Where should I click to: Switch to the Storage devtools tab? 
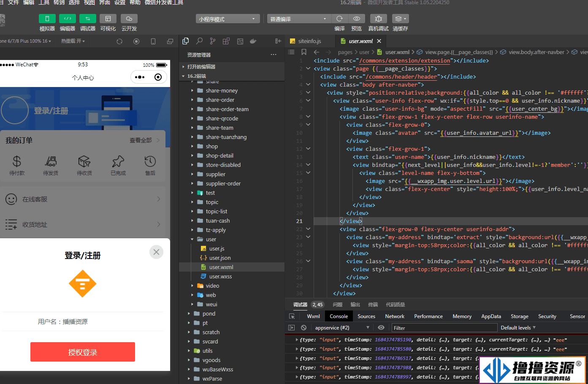click(x=520, y=316)
